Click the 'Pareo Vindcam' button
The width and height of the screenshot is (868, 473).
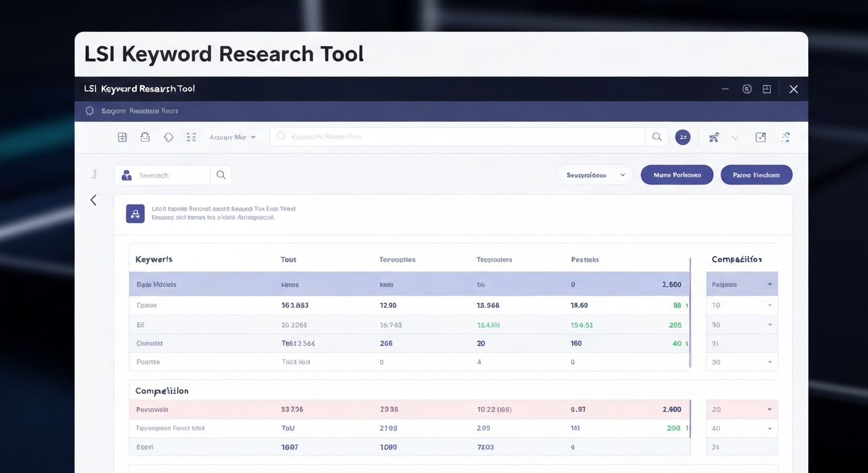click(756, 174)
